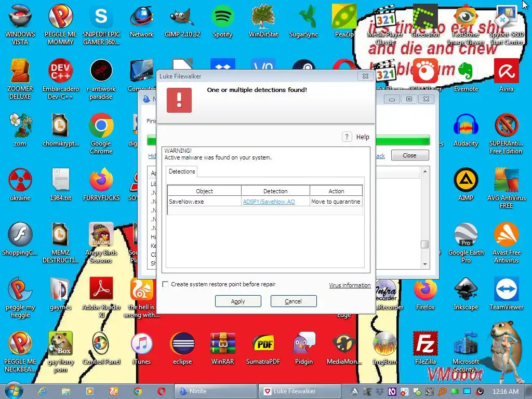Open the Network desktop icon
Screen dimensions: 532x399
[141, 21]
